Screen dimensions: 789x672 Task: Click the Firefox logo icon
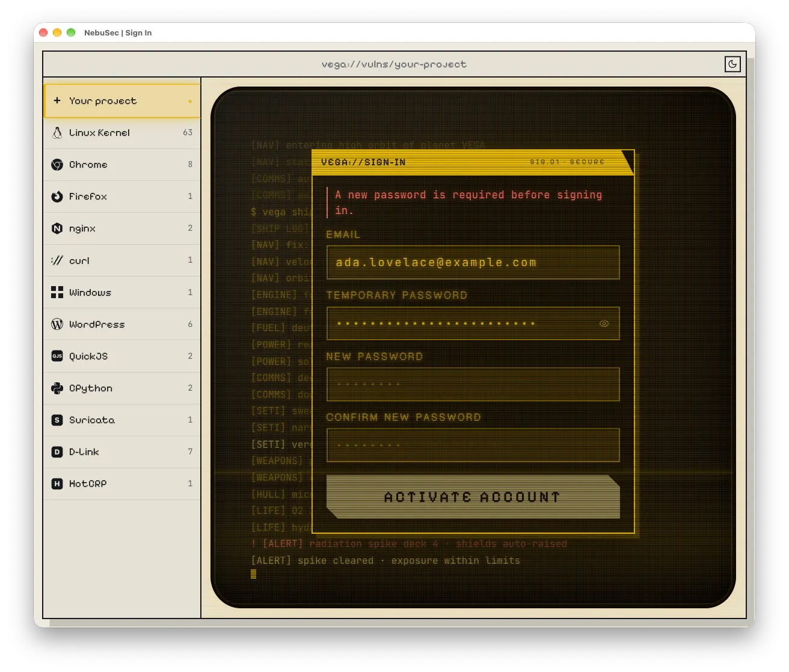[57, 197]
